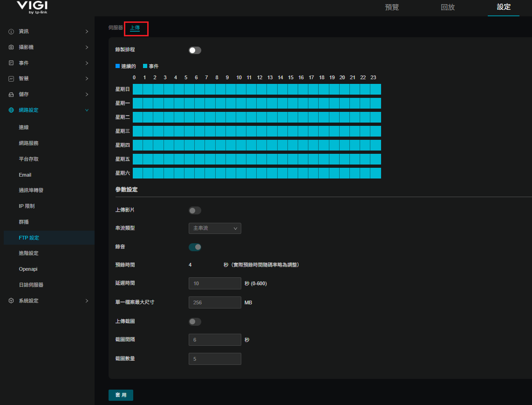This screenshot has width=532, height=405.
Task: Click the 系統設定 system settings icon
Action: 11,301
